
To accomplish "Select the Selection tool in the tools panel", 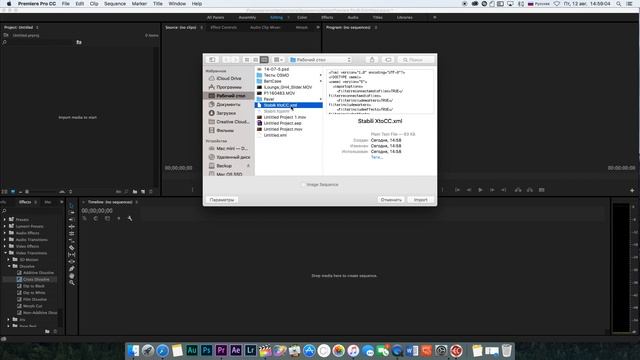I will click(71, 205).
